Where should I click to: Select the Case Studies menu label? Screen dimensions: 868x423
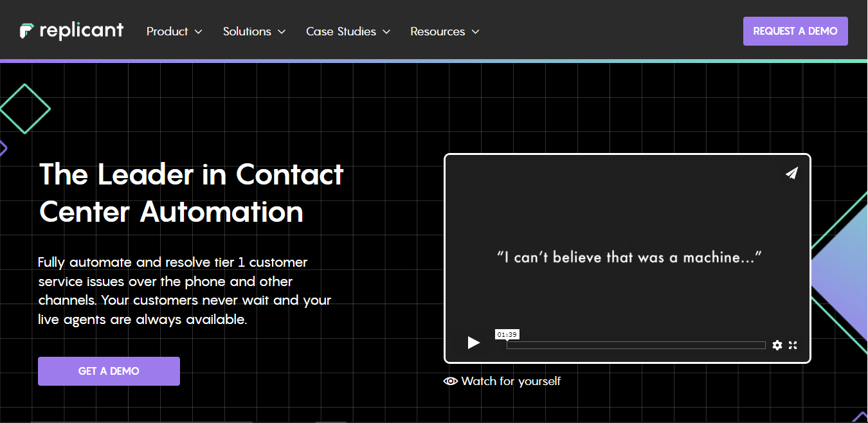click(x=341, y=32)
